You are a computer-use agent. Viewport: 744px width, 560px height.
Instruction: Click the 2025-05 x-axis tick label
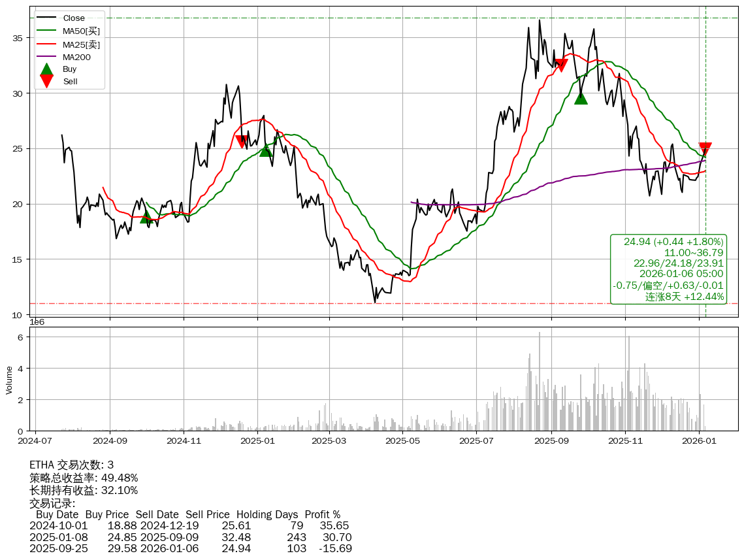(x=403, y=442)
